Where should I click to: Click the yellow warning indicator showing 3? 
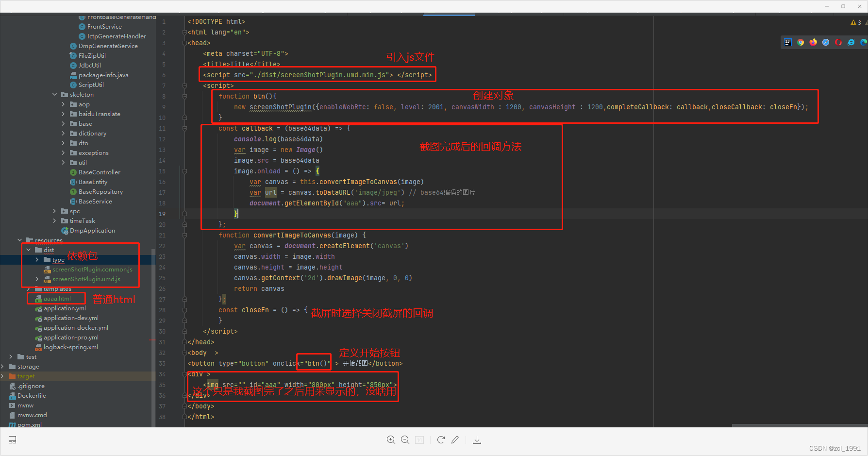click(856, 22)
